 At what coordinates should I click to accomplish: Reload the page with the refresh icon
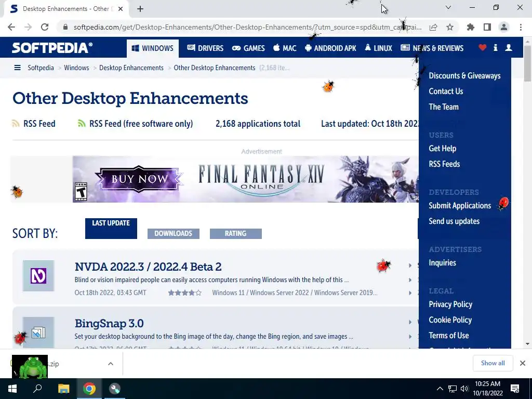tap(45, 27)
